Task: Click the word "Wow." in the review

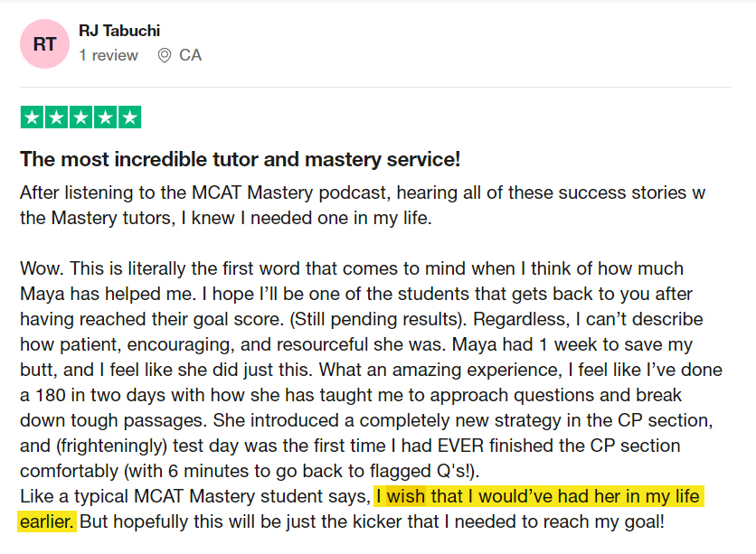Action: coord(42,268)
